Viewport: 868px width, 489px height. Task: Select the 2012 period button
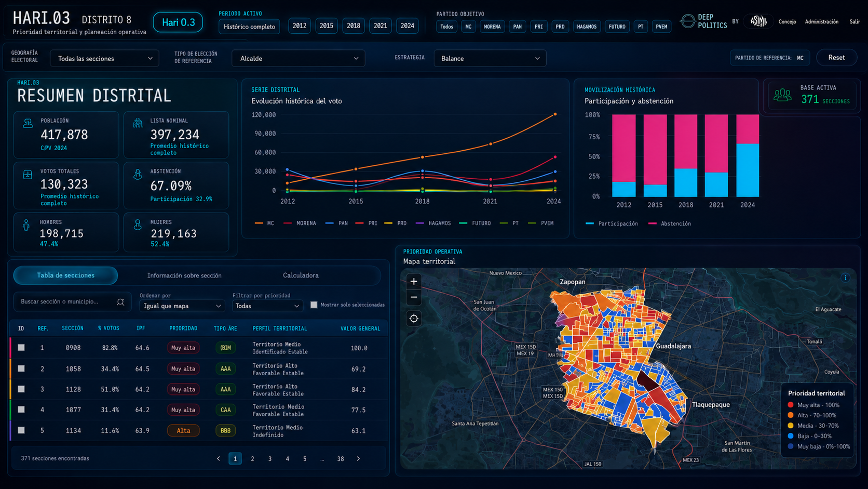coord(300,26)
